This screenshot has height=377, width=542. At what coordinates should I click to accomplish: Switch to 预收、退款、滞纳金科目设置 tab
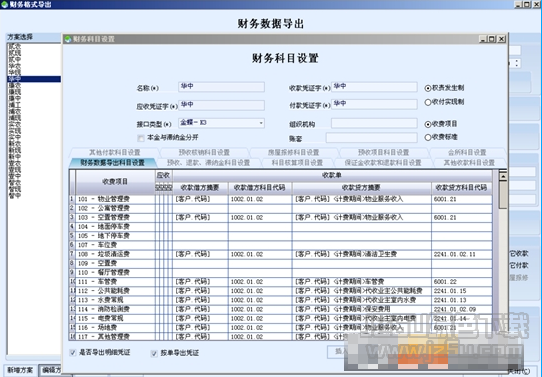click(x=208, y=163)
